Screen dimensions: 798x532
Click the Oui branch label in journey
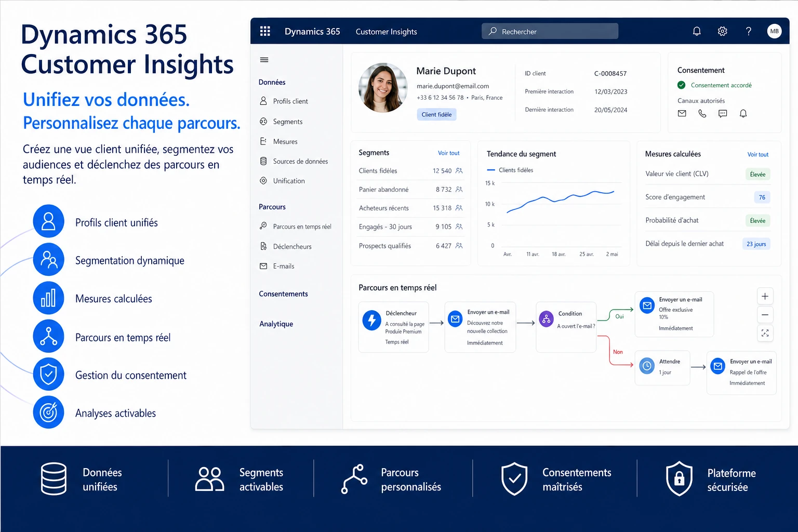620,316
